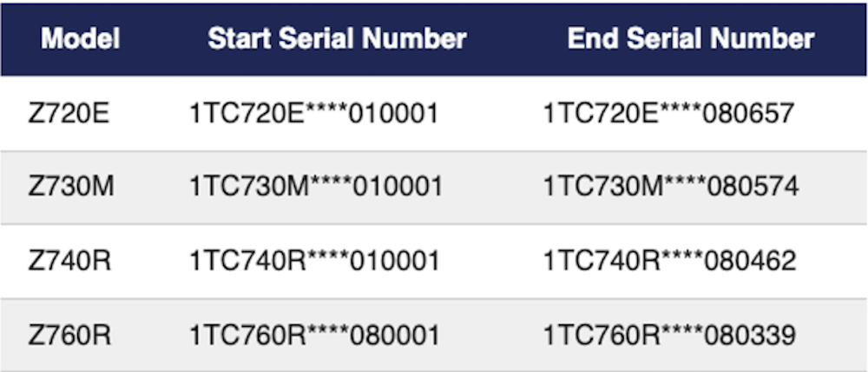Click start serial 1TC730M****010001

pos(316,187)
